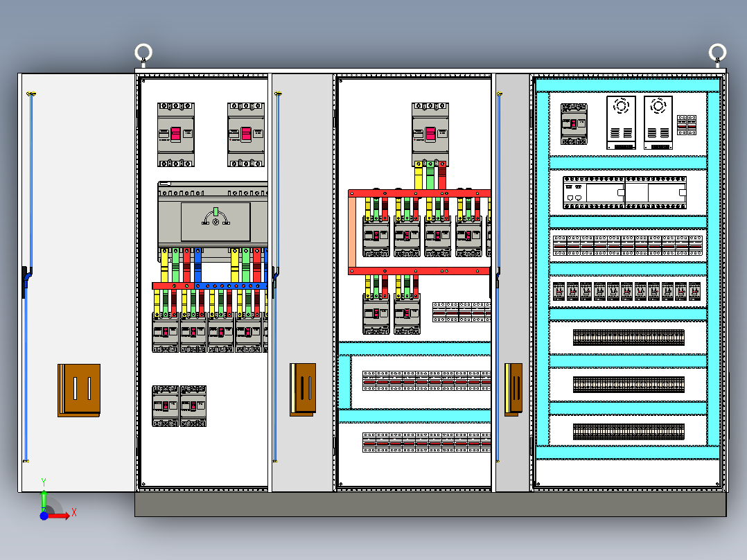Select the brown document pocket on the leftmost door
The image size is (747, 560).
coord(79,390)
